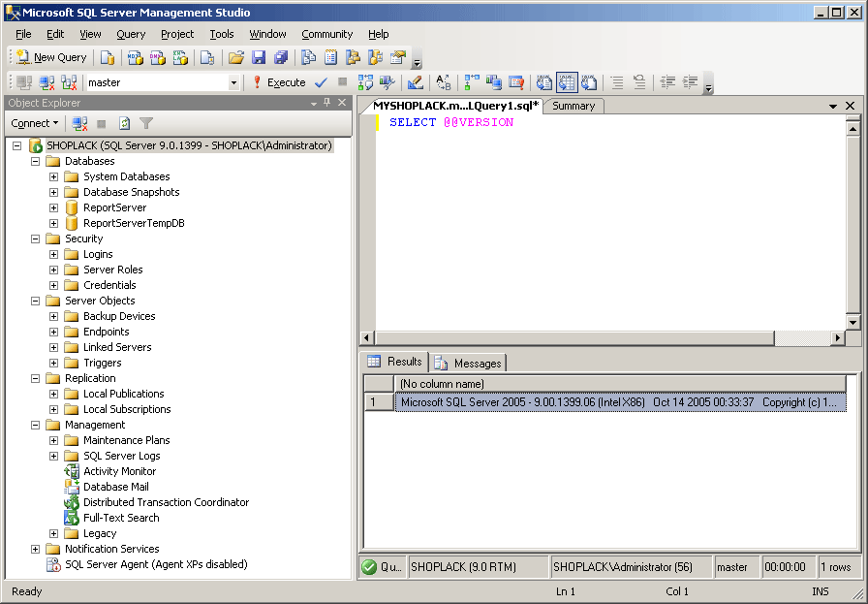Open the Community menu
The width and height of the screenshot is (868, 604).
327,34
